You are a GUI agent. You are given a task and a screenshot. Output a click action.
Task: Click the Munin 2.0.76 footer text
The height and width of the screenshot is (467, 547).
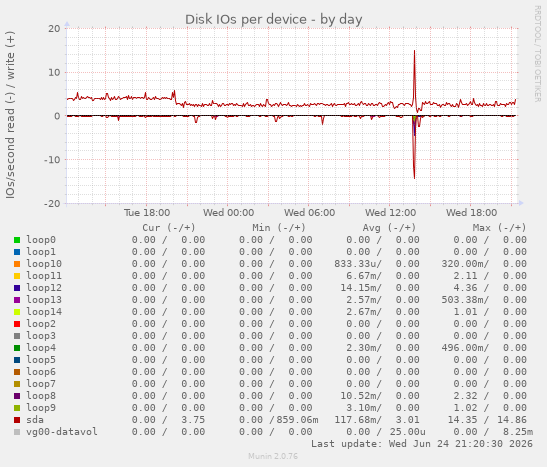tap(273, 456)
